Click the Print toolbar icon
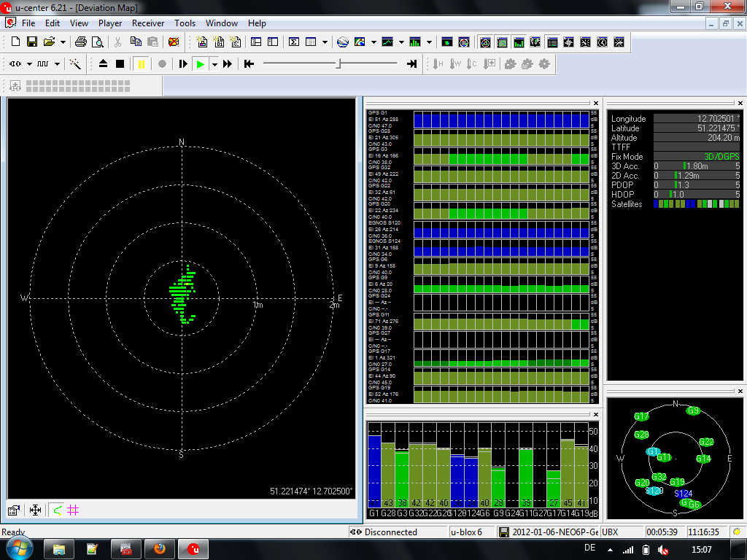 click(81, 42)
